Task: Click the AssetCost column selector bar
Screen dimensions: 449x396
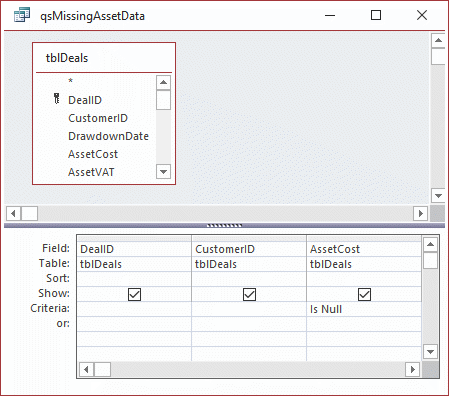Action: (x=364, y=238)
